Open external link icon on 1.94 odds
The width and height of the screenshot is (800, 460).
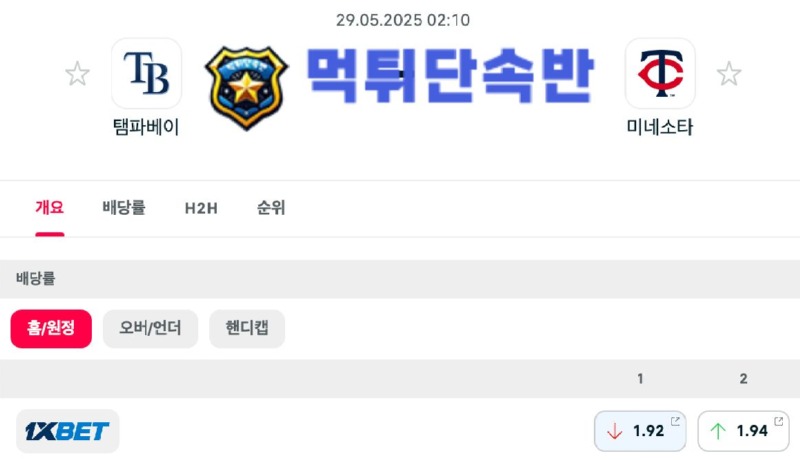point(779,421)
